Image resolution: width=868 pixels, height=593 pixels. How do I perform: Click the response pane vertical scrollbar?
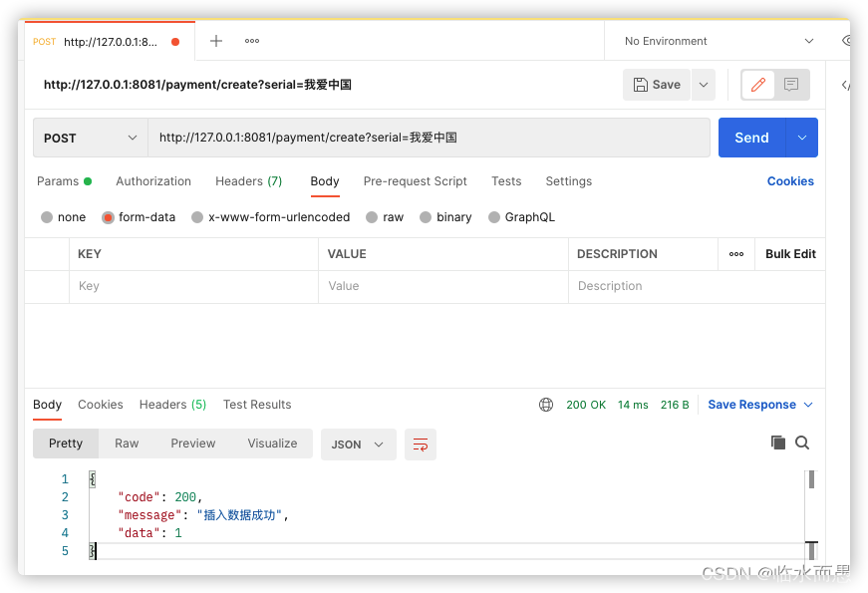click(811, 515)
